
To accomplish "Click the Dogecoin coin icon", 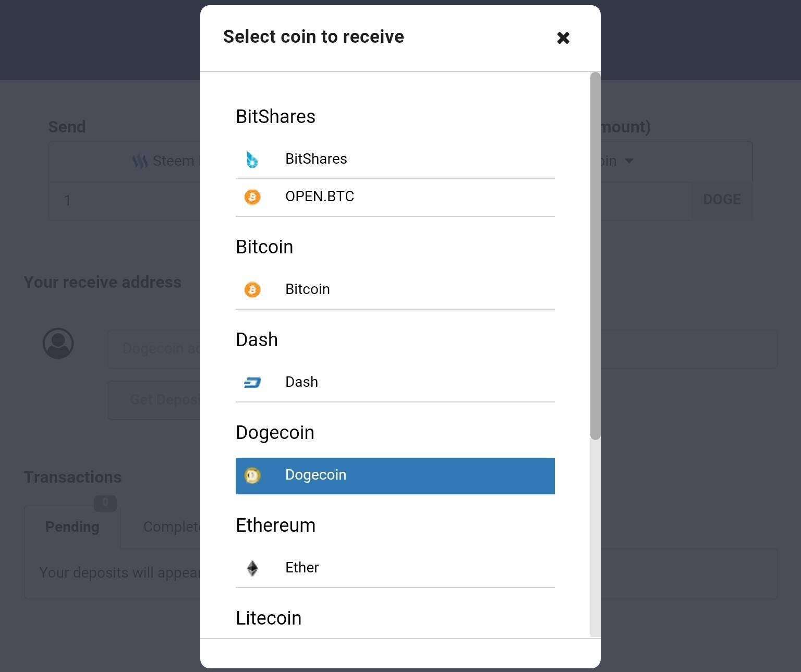I will pos(252,475).
